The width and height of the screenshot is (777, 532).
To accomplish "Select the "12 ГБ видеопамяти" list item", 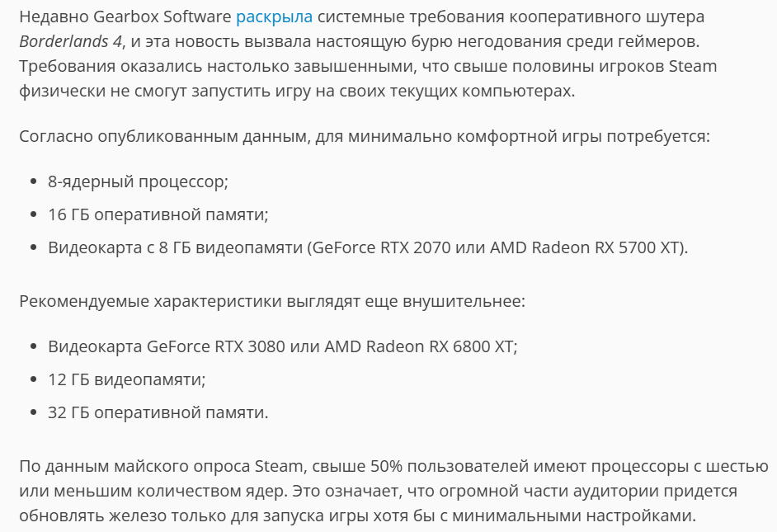I will tap(126, 379).
